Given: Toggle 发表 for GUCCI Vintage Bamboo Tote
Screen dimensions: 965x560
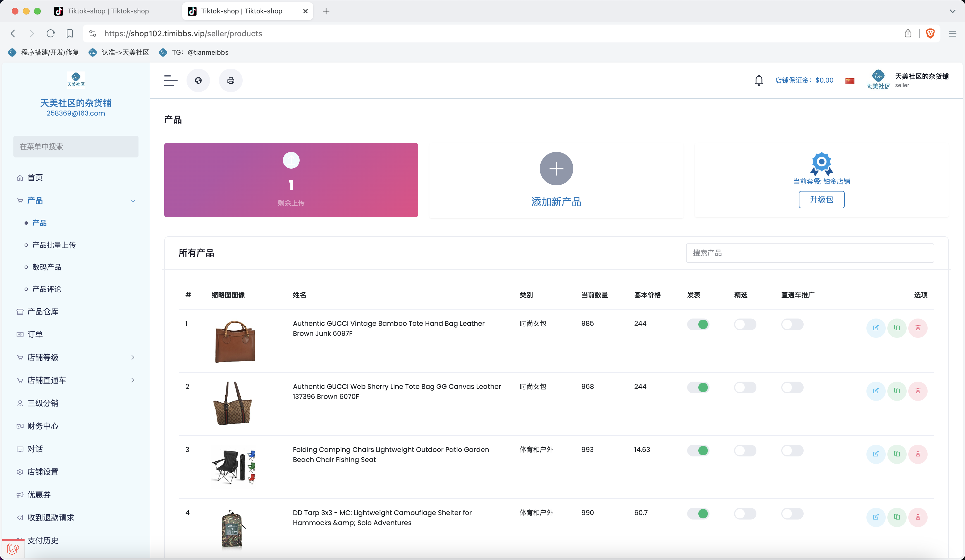Looking at the screenshot, I should (x=698, y=325).
